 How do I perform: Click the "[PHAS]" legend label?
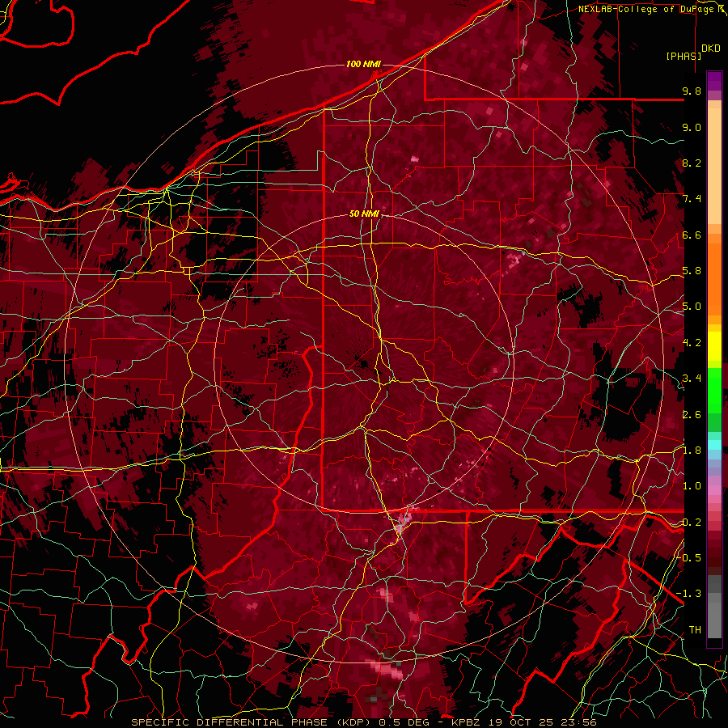[x=684, y=56]
